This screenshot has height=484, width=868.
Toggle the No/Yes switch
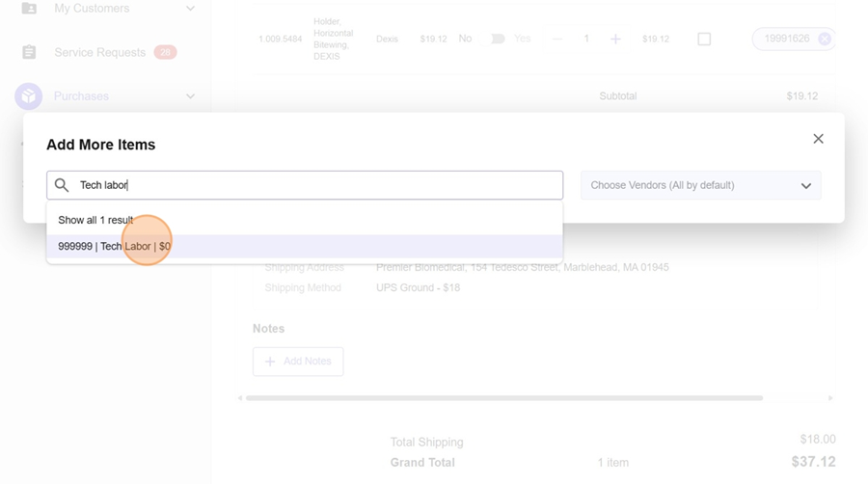(497, 40)
